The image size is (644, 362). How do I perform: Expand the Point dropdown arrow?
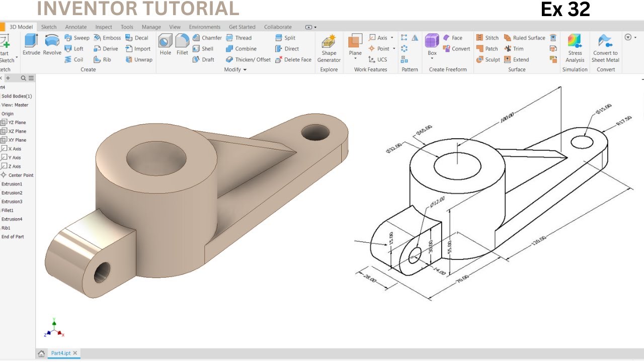(x=394, y=49)
